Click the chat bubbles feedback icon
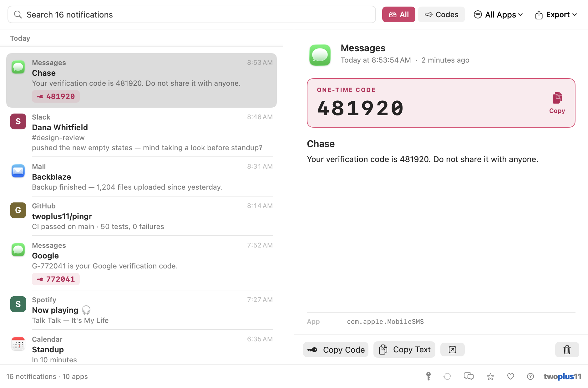Viewport: 588px width, 388px height. click(469, 376)
